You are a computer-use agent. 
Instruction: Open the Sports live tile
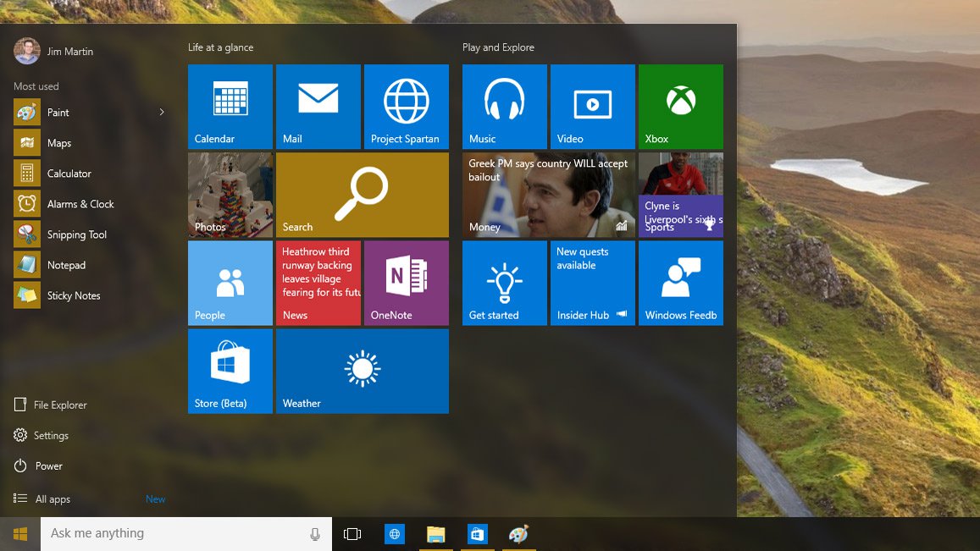coord(681,195)
